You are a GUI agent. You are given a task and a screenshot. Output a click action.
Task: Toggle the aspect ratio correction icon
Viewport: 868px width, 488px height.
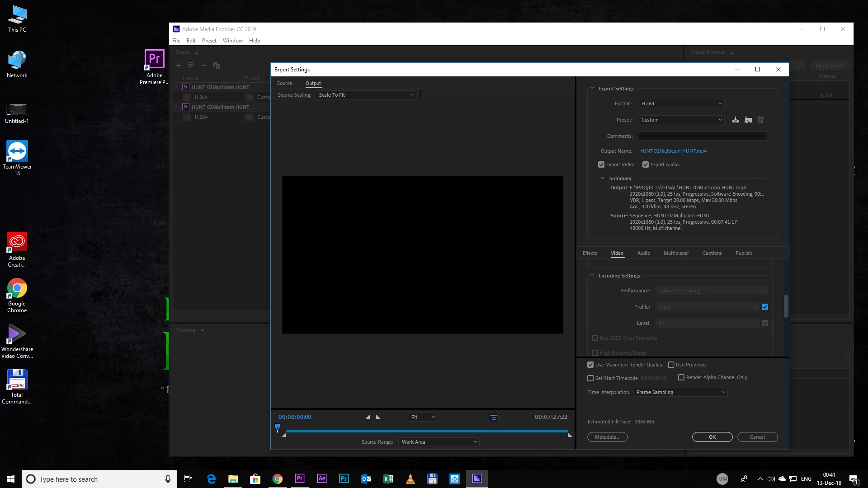(494, 417)
